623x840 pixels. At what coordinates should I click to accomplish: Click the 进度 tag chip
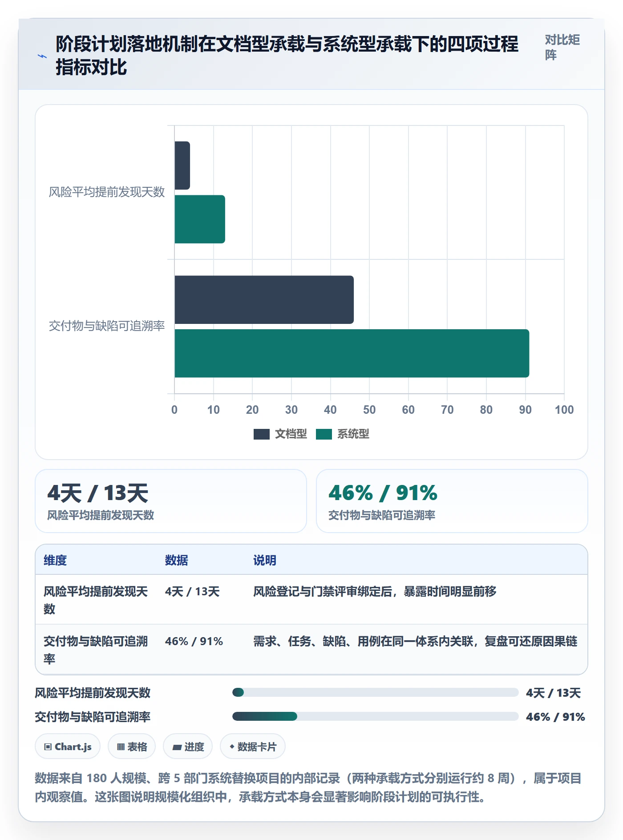pyautogui.click(x=188, y=747)
